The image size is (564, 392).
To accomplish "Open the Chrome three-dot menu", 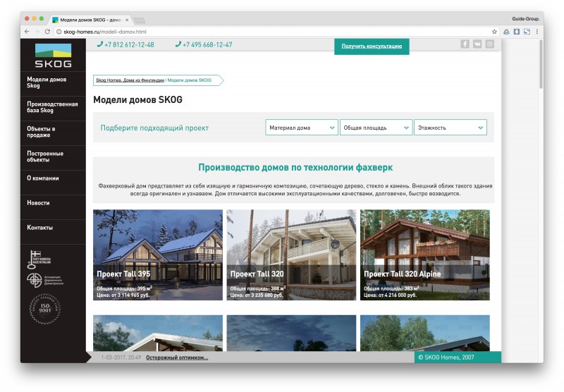I will pyautogui.click(x=537, y=32).
